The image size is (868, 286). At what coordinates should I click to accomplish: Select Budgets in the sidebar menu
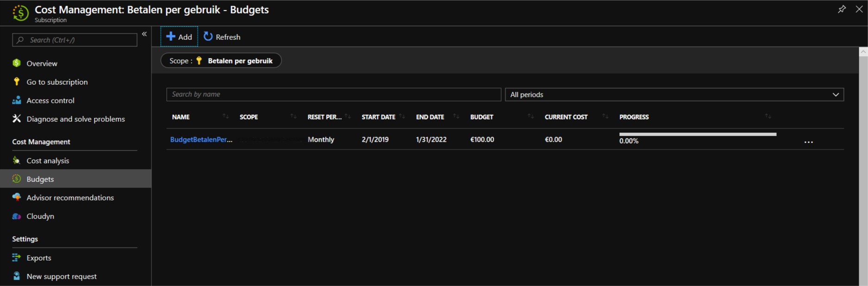point(40,179)
